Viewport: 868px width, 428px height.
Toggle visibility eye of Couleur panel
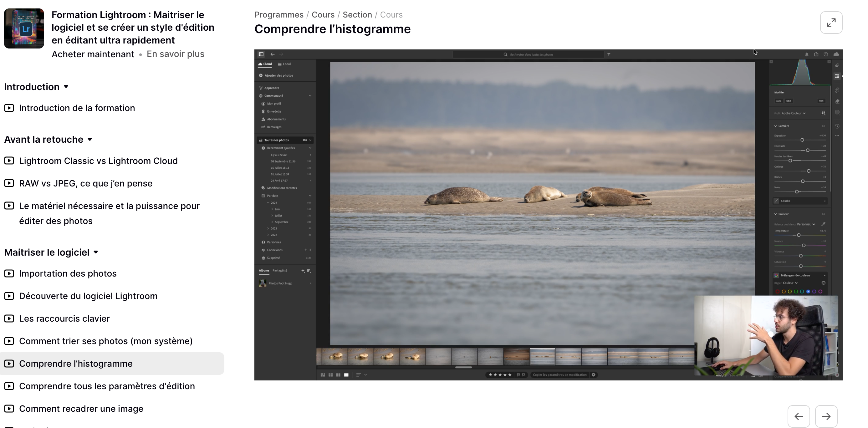click(823, 214)
